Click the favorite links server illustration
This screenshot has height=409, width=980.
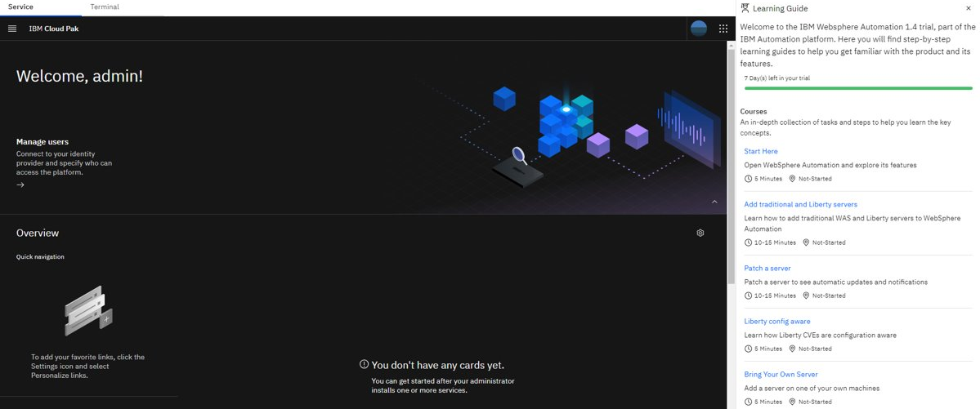(88, 310)
